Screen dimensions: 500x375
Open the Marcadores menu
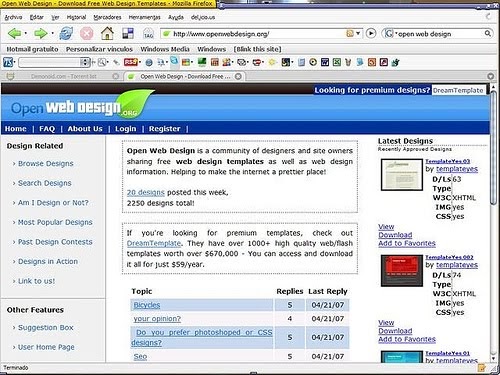point(107,17)
